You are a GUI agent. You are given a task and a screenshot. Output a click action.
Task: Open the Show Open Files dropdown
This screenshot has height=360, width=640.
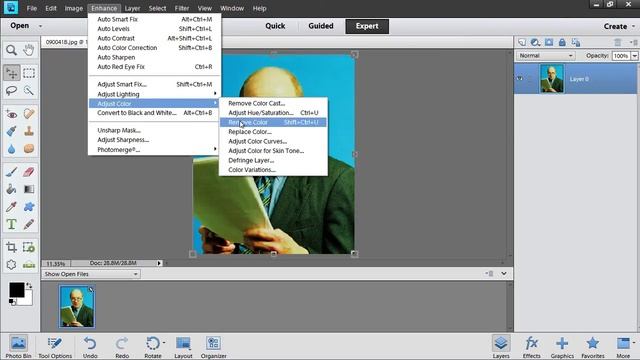91,274
